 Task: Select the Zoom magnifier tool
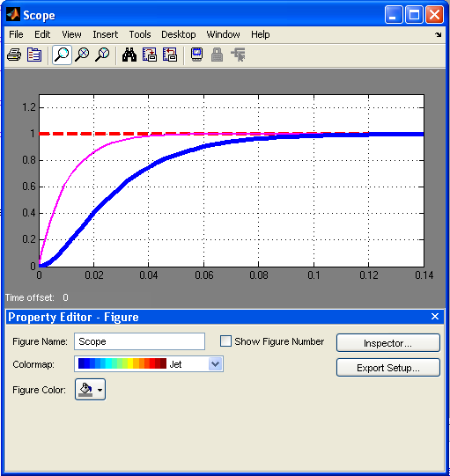tap(62, 55)
